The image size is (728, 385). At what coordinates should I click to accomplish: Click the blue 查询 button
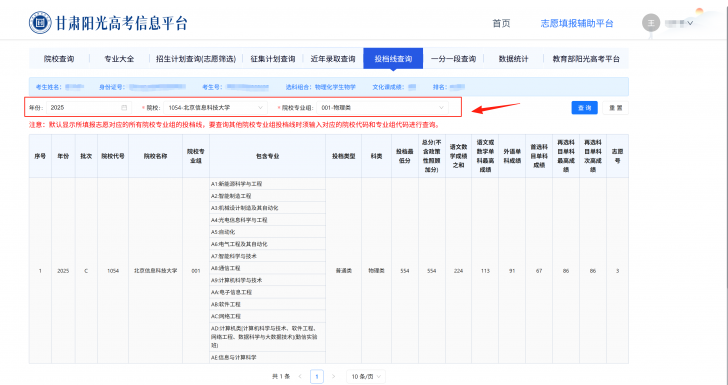pyautogui.click(x=585, y=108)
